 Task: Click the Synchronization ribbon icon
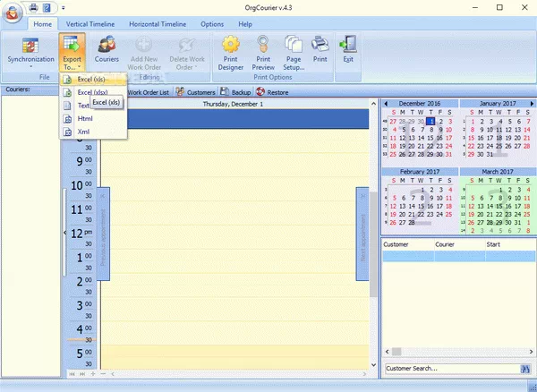pyautogui.click(x=30, y=50)
